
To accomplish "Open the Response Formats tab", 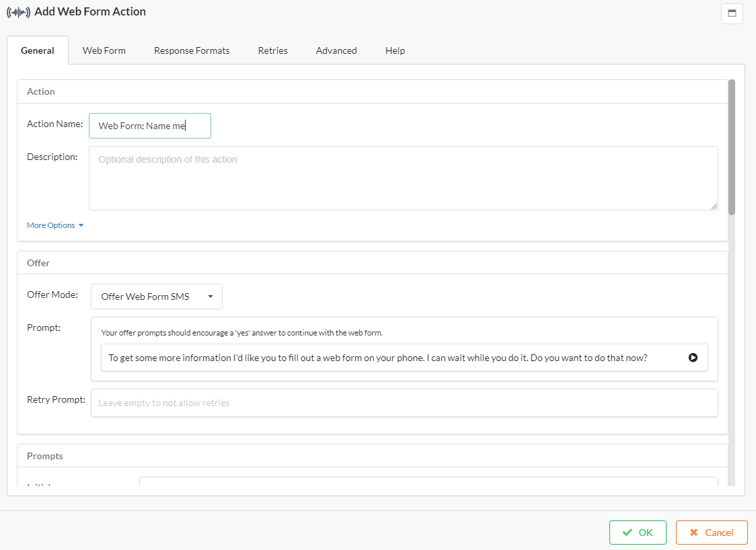I will 192,50.
